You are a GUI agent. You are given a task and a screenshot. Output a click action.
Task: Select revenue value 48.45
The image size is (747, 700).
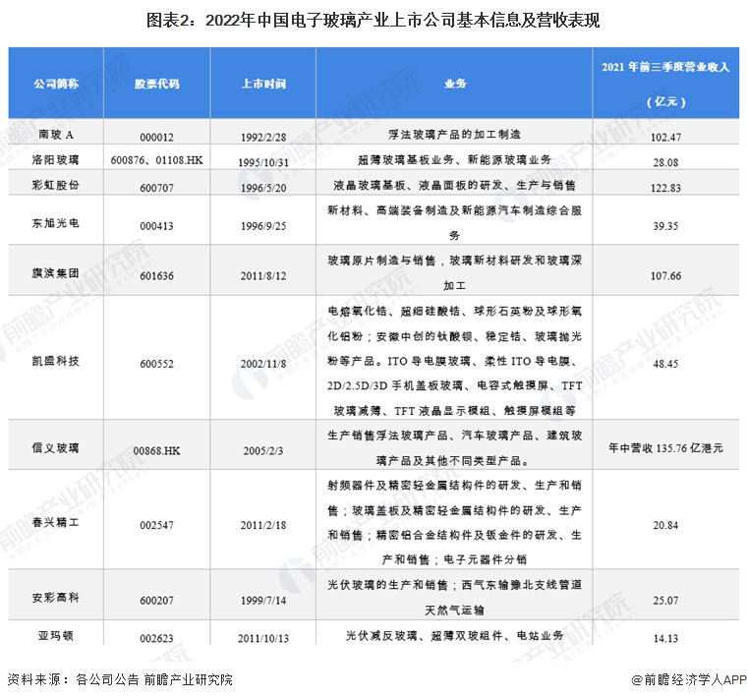pos(665,364)
